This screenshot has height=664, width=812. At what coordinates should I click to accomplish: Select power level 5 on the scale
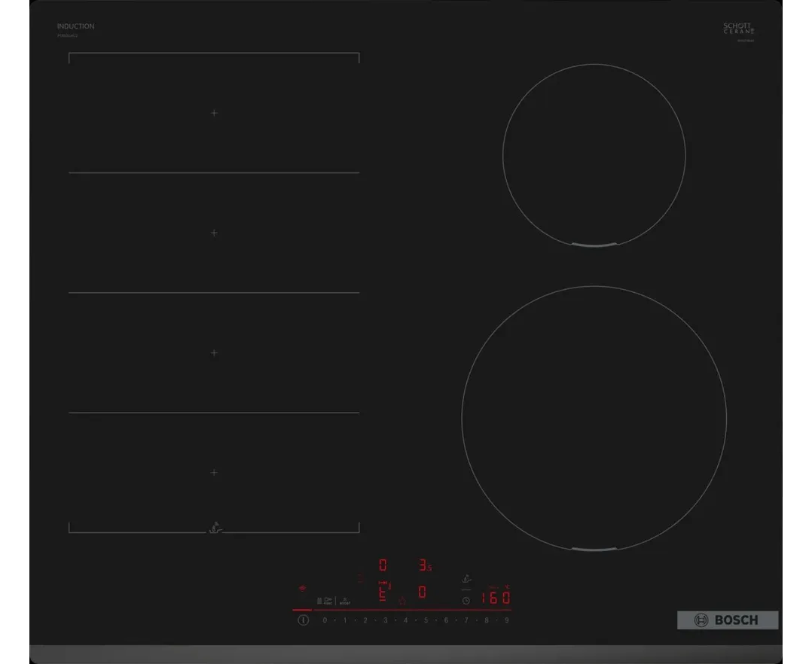(426, 620)
